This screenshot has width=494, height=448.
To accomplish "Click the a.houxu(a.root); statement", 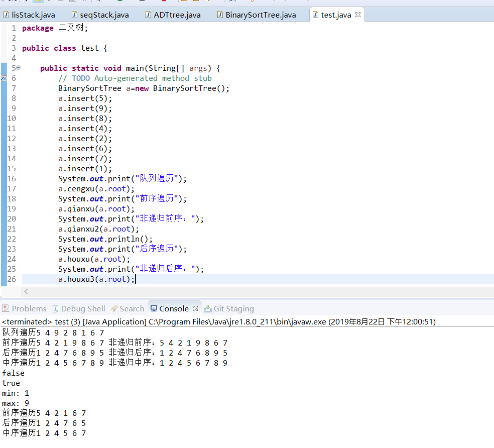I will click(94, 259).
